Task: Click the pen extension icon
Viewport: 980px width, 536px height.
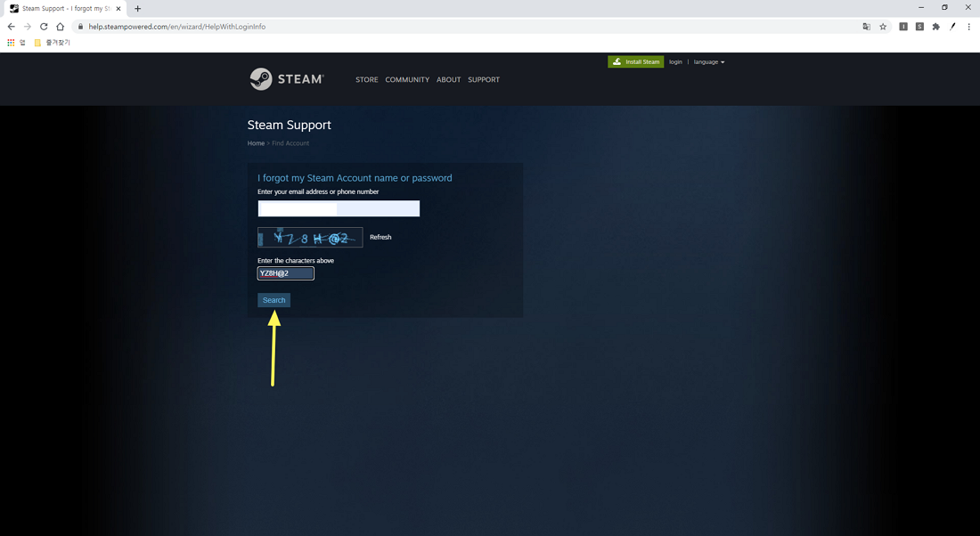Action: 952,26
